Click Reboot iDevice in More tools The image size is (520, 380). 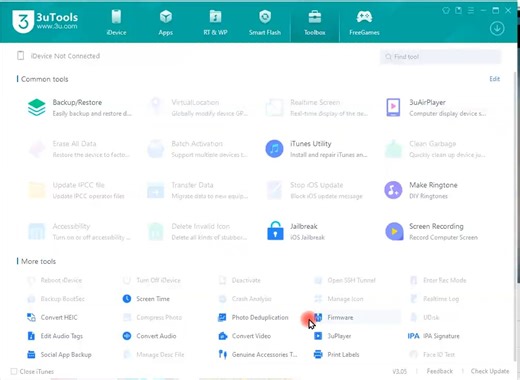[x=55, y=280]
